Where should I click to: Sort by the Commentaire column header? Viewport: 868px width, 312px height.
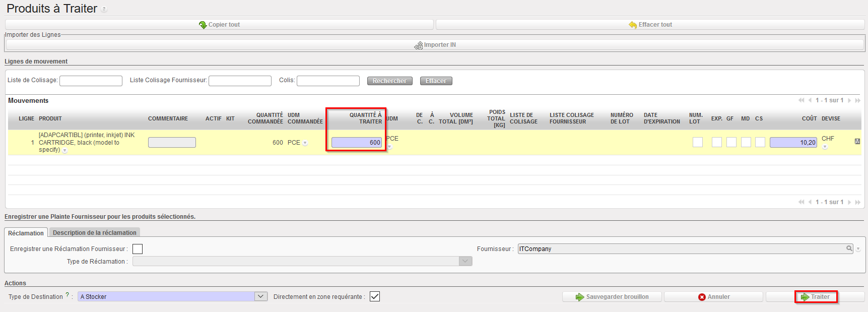coord(168,118)
